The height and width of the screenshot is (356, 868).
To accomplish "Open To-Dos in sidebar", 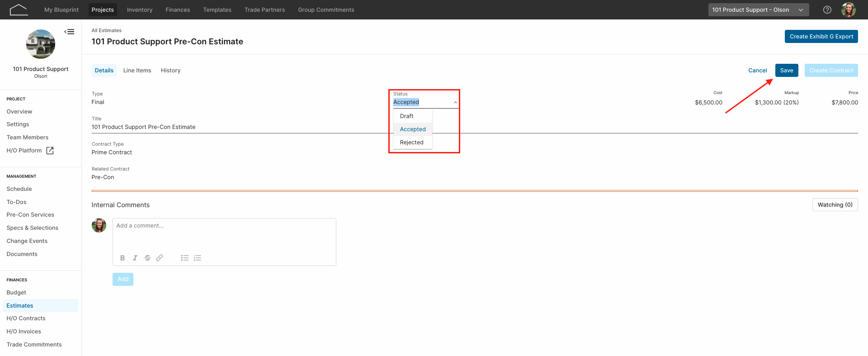I will point(17,202).
